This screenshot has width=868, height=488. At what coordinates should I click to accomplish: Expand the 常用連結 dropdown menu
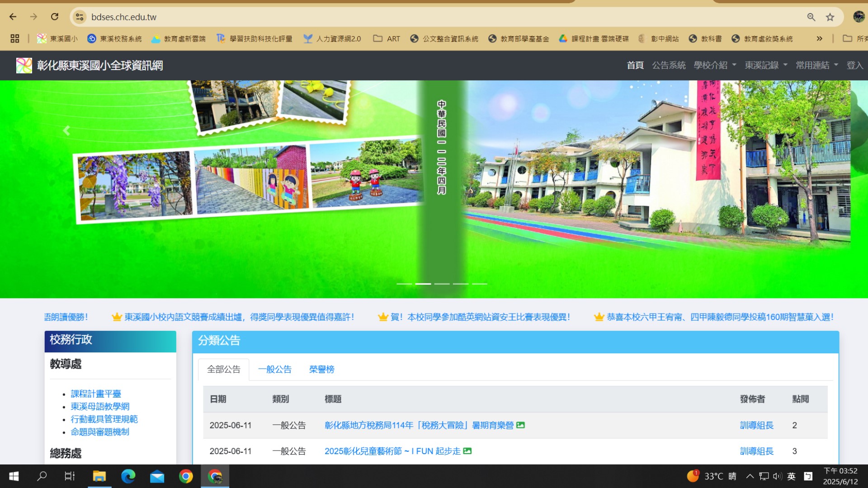tap(816, 66)
